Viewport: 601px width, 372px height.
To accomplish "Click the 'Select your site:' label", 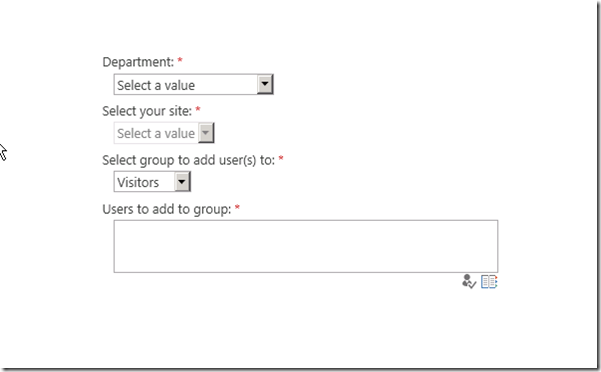I will tap(147, 111).
